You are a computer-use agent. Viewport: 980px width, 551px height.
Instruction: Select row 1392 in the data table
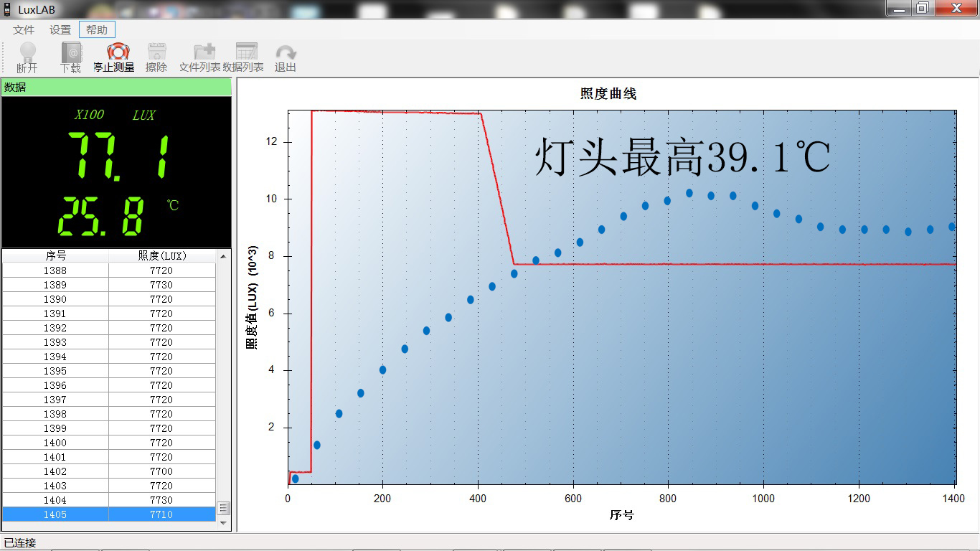(x=109, y=328)
